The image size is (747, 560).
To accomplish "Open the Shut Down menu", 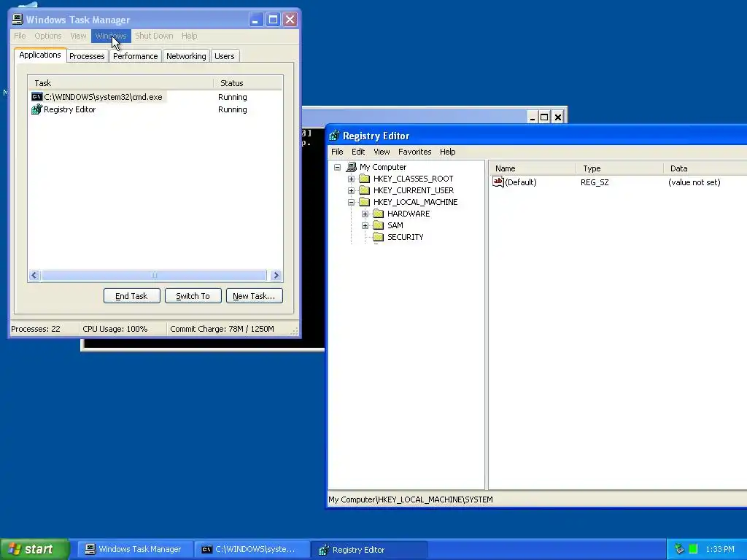I will point(154,36).
